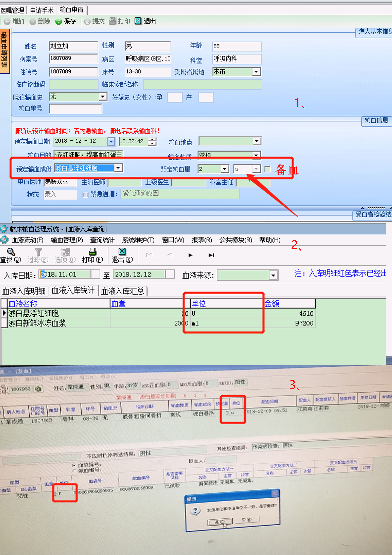
Task: Click the 输血单号 input field
Action: tap(76, 109)
